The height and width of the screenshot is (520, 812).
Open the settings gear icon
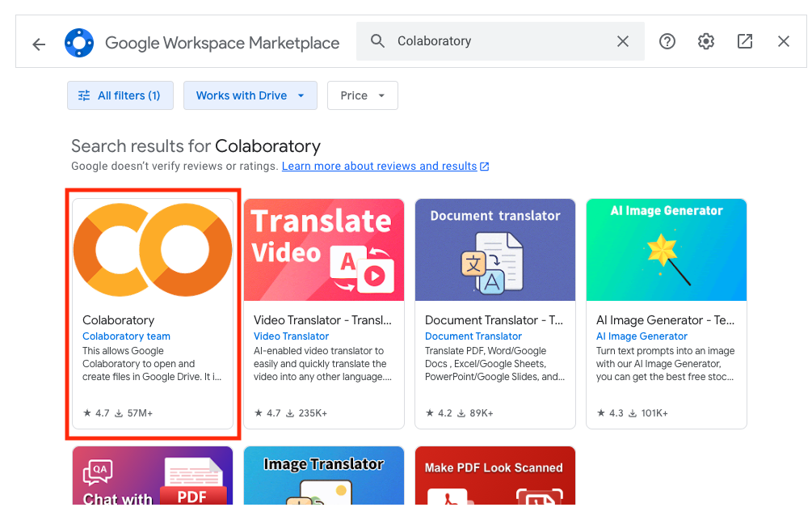pos(706,41)
